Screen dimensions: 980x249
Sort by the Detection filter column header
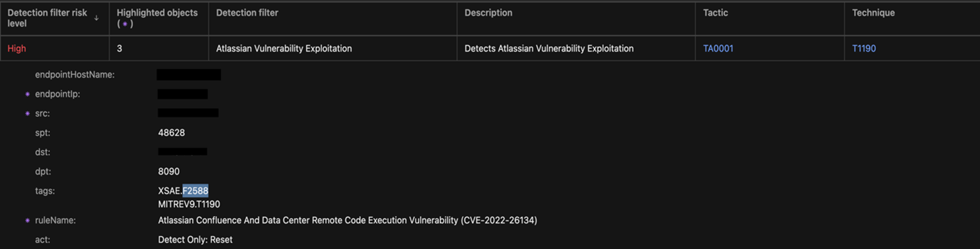click(x=247, y=13)
